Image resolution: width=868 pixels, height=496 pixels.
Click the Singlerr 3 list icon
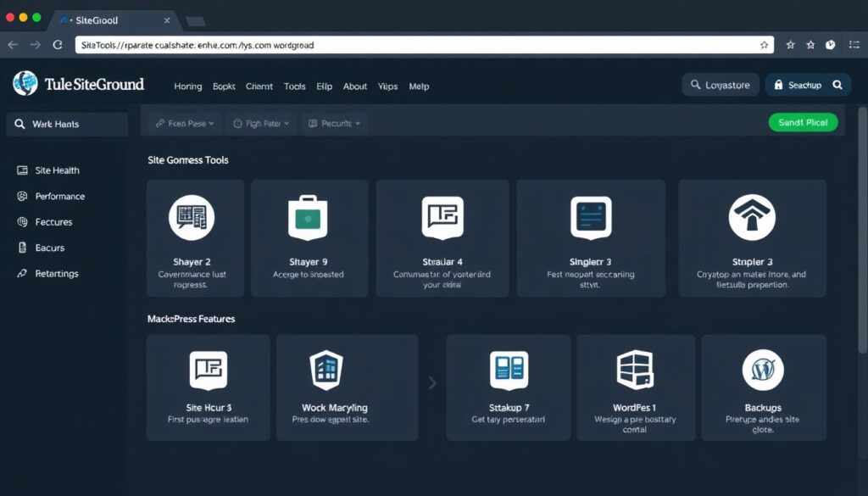pos(591,217)
